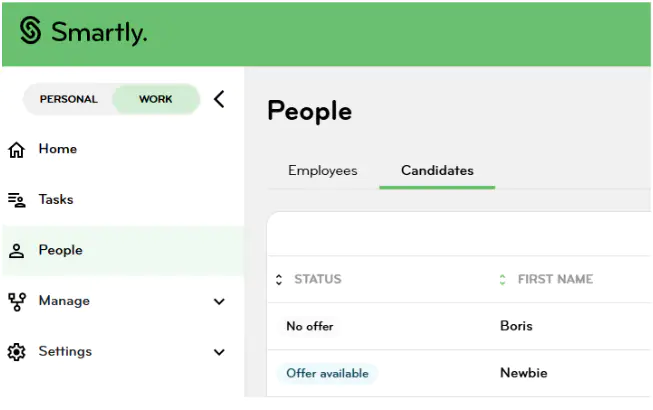Sort by First Name column arrows
653x410 pixels.
click(x=503, y=279)
